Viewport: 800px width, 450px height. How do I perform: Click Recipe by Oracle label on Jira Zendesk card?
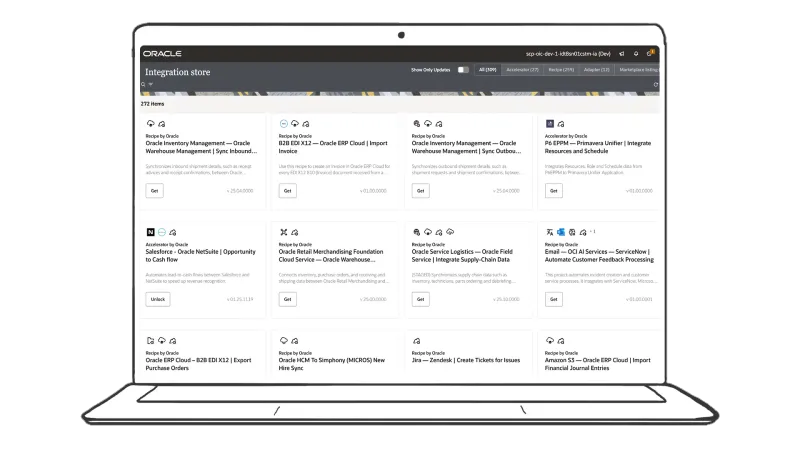(x=428, y=353)
